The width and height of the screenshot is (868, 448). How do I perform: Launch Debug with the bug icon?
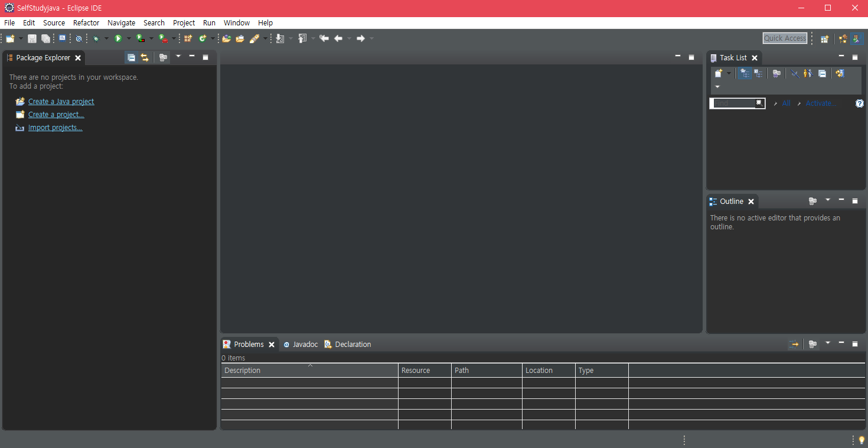96,38
